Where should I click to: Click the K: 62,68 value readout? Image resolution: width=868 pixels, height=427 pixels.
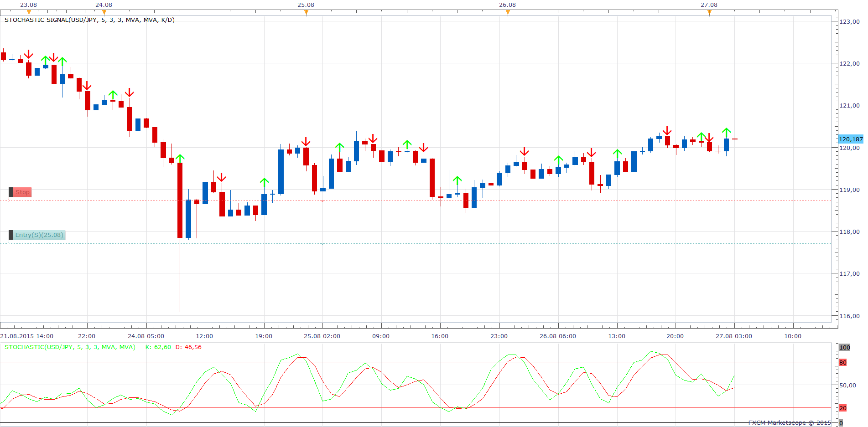coord(158,347)
